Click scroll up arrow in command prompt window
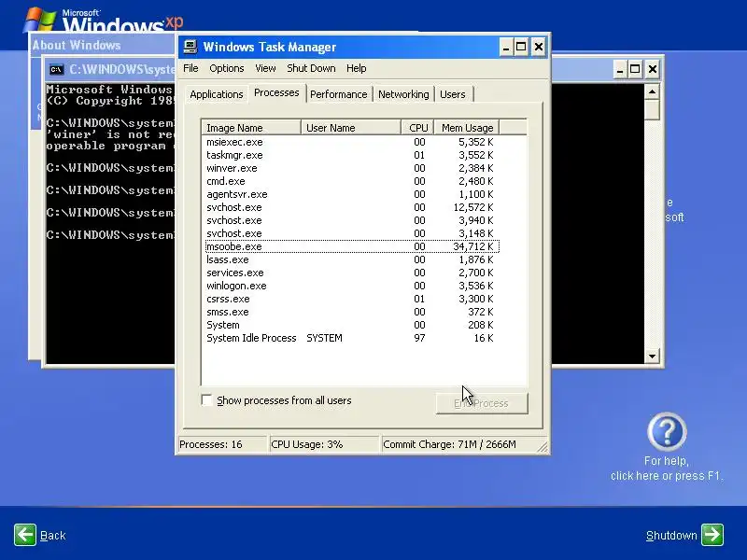The width and height of the screenshot is (747, 560). pyautogui.click(x=652, y=91)
